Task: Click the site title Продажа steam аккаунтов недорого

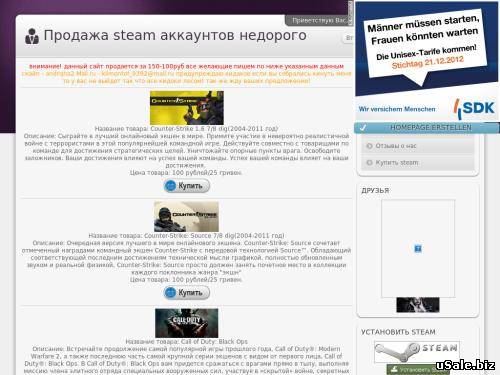Action: 175,35
